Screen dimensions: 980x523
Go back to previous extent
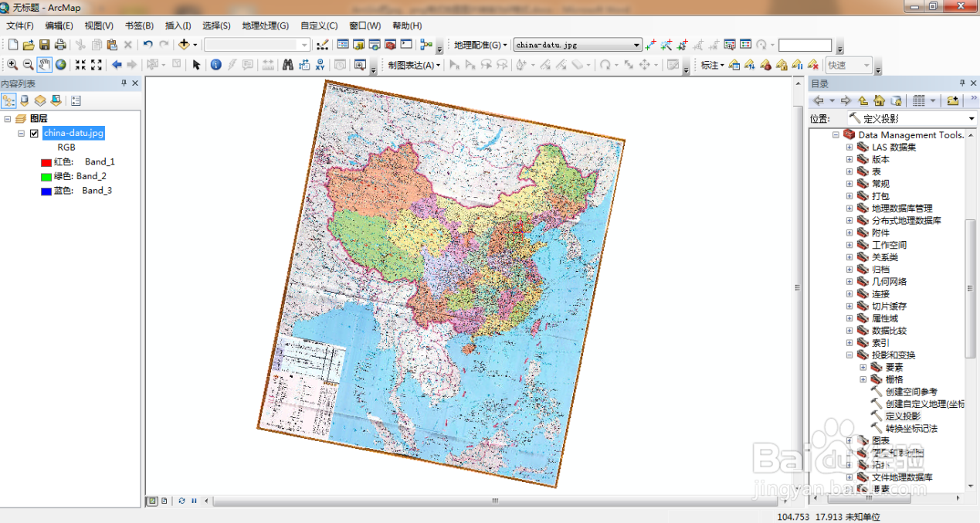[117, 65]
